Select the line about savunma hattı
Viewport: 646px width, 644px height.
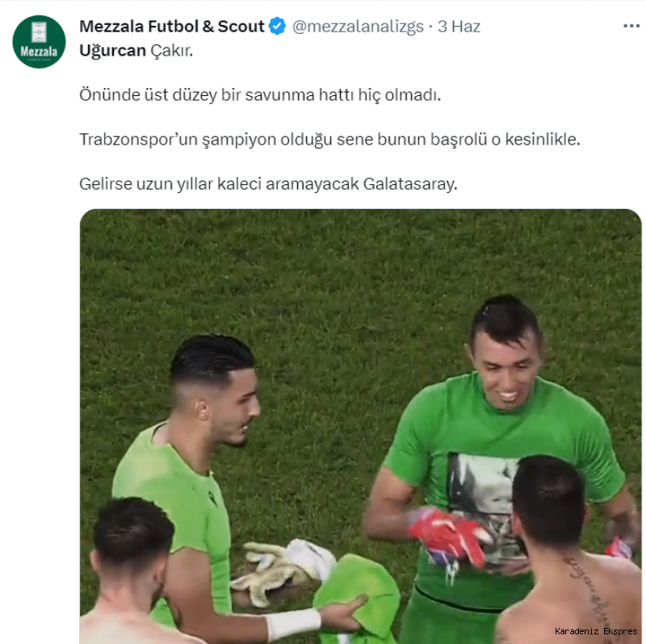tap(260, 95)
